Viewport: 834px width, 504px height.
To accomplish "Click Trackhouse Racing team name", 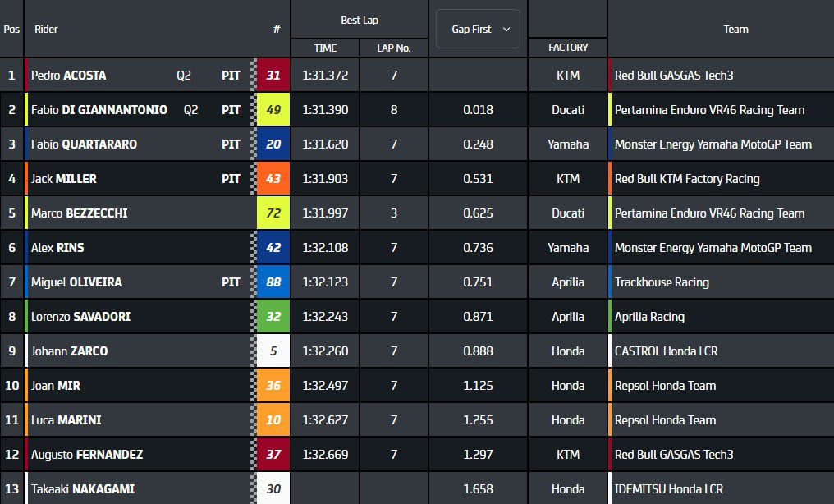I will pos(662,282).
